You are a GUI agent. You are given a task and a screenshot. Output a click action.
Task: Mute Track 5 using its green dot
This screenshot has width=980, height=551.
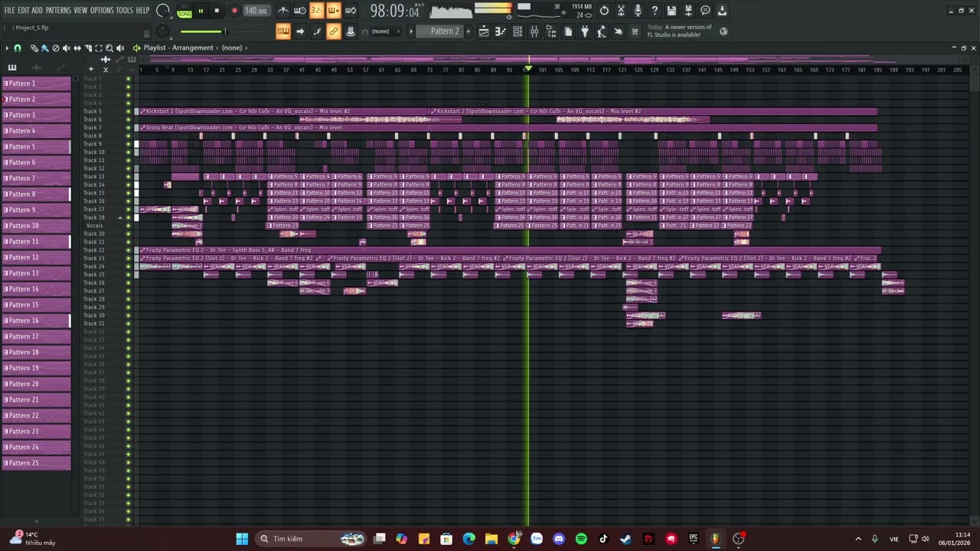click(129, 112)
